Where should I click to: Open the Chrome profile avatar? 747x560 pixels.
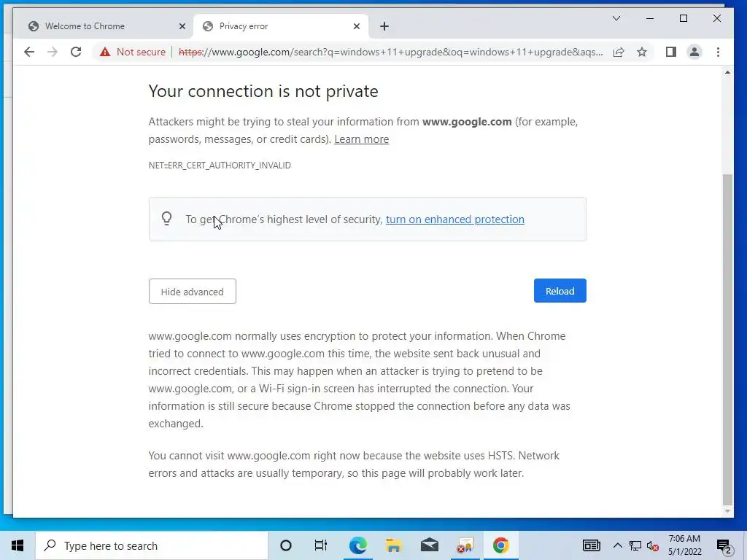click(694, 52)
